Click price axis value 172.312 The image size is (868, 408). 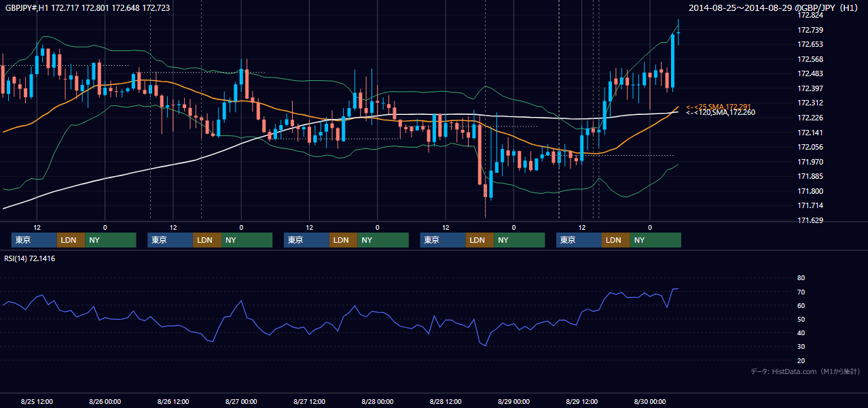tap(810, 103)
